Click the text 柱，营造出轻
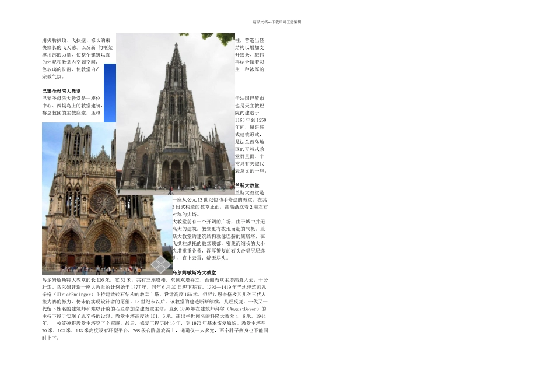Screen dimensions: 554x392 (250, 40)
